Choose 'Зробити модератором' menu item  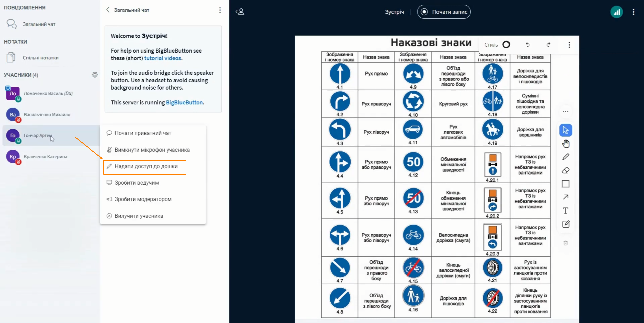tap(143, 199)
